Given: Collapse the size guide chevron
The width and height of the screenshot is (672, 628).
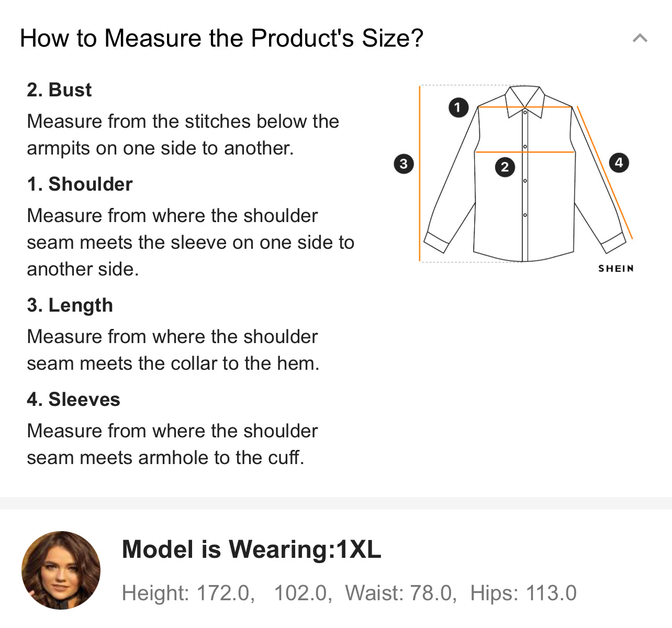Looking at the screenshot, I should pos(640,38).
